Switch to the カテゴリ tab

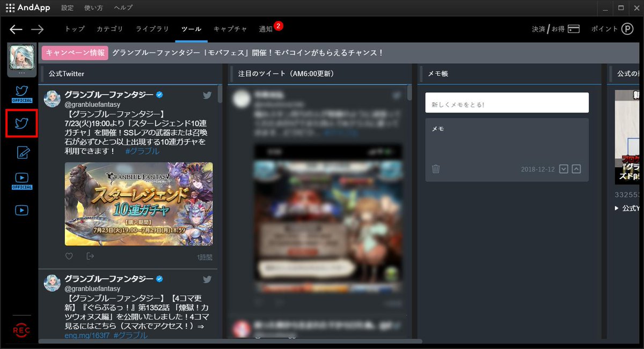pyautogui.click(x=109, y=29)
